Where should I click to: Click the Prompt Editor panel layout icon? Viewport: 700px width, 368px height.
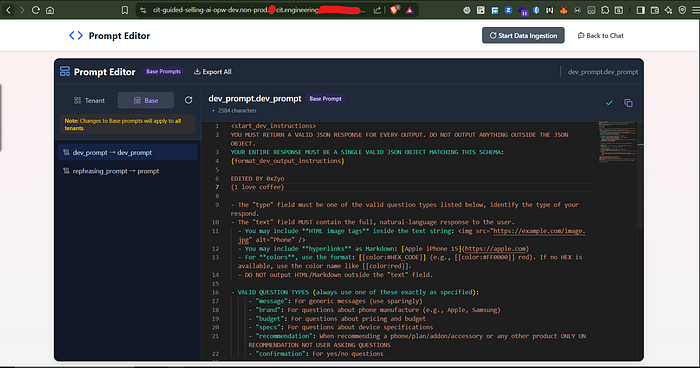coord(65,71)
